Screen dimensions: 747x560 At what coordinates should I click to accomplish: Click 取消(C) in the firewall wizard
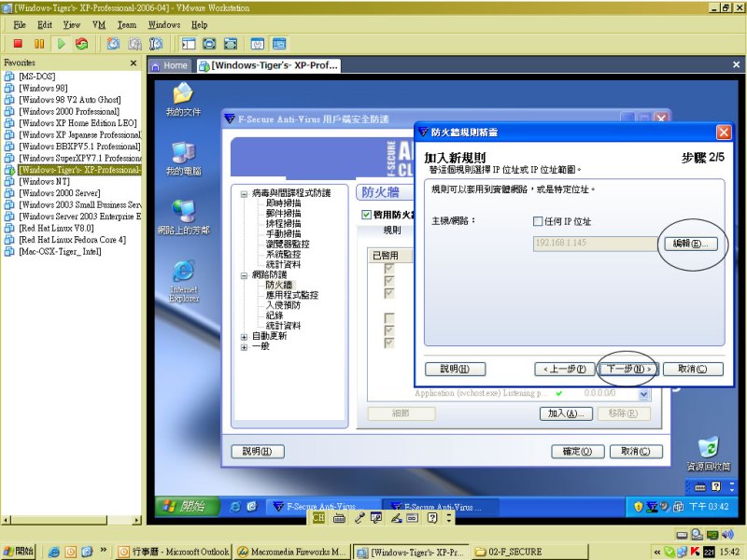tap(693, 369)
